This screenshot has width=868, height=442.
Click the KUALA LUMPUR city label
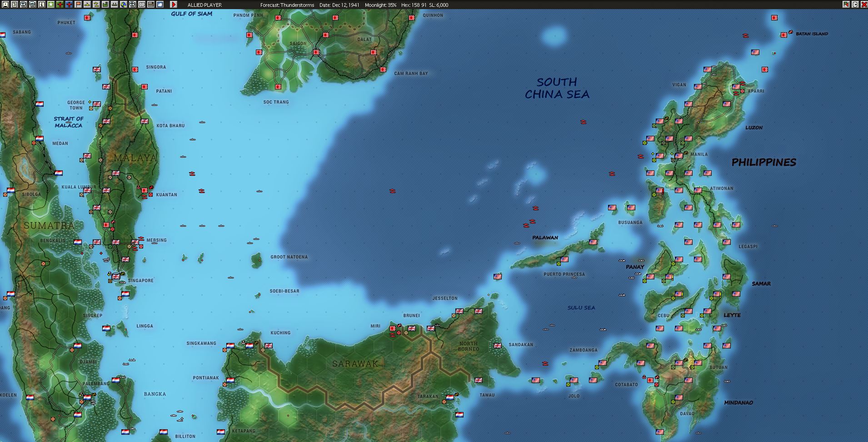(79, 187)
